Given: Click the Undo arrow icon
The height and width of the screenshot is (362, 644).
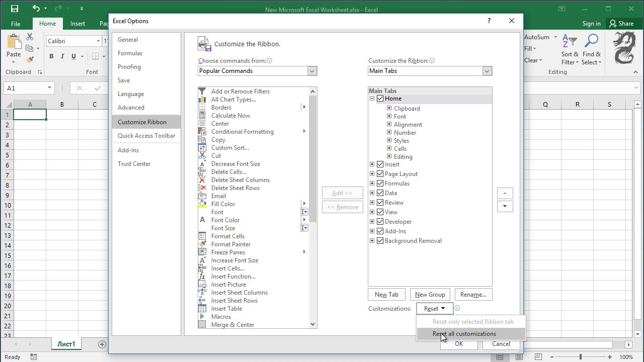Looking at the screenshot, I should (x=36, y=9).
